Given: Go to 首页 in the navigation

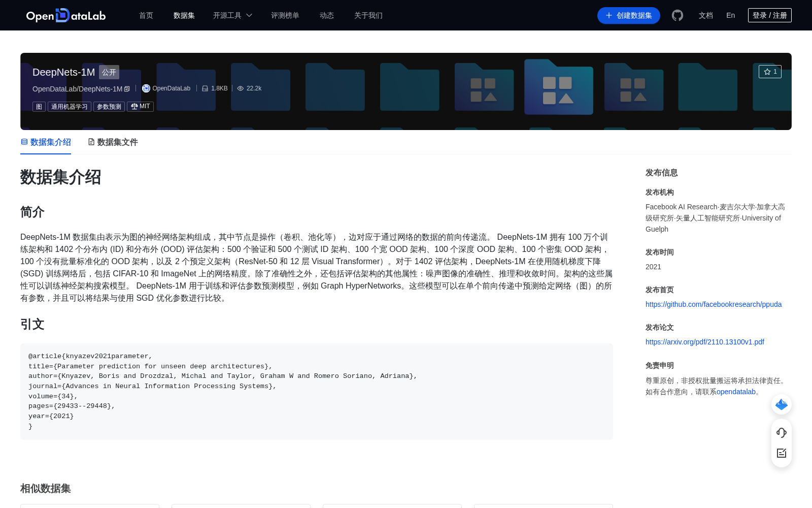Looking at the screenshot, I should pos(146,15).
